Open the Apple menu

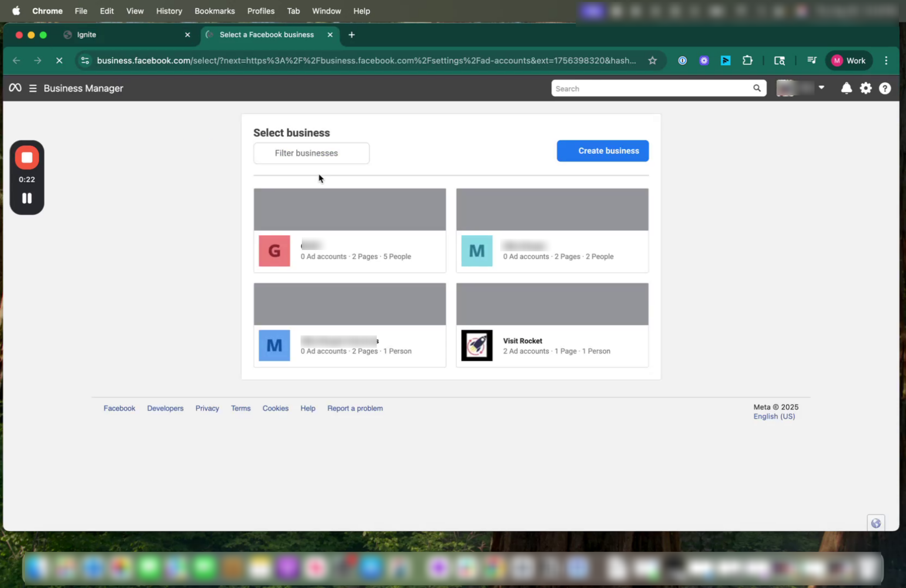(16, 11)
